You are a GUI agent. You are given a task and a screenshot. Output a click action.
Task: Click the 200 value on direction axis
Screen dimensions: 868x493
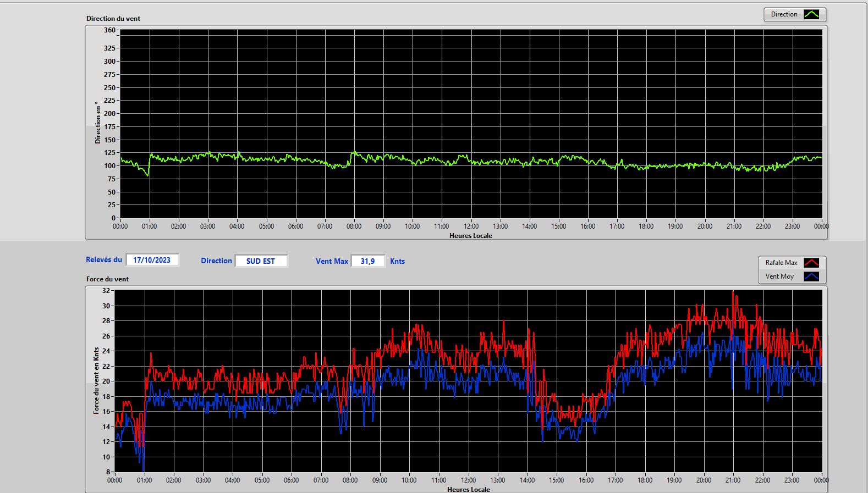pyautogui.click(x=109, y=114)
